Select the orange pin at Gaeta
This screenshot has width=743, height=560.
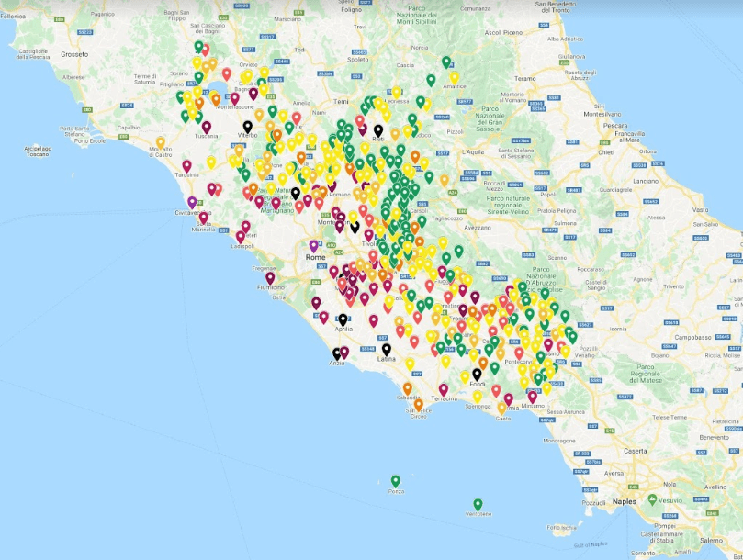tap(502, 408)
